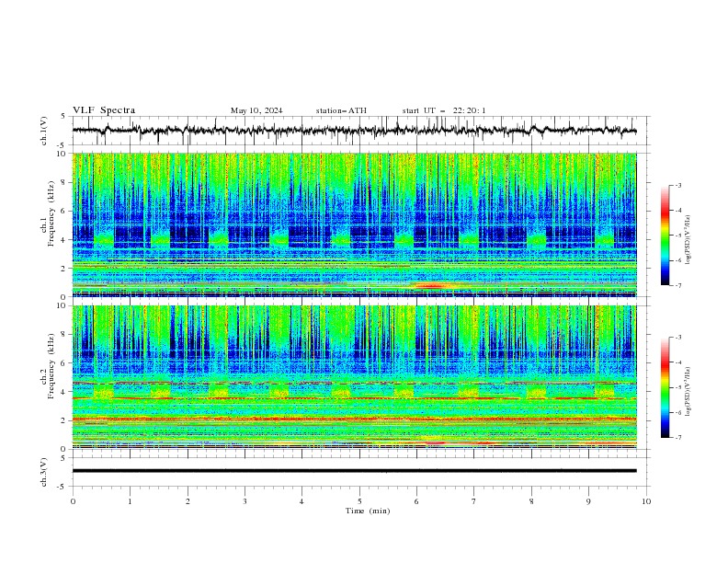Click the red hotspot in ch.1 spectrogram near 6 min
Image resolution: width=728 pixels, height=563 pixels.
click(433, 286)
